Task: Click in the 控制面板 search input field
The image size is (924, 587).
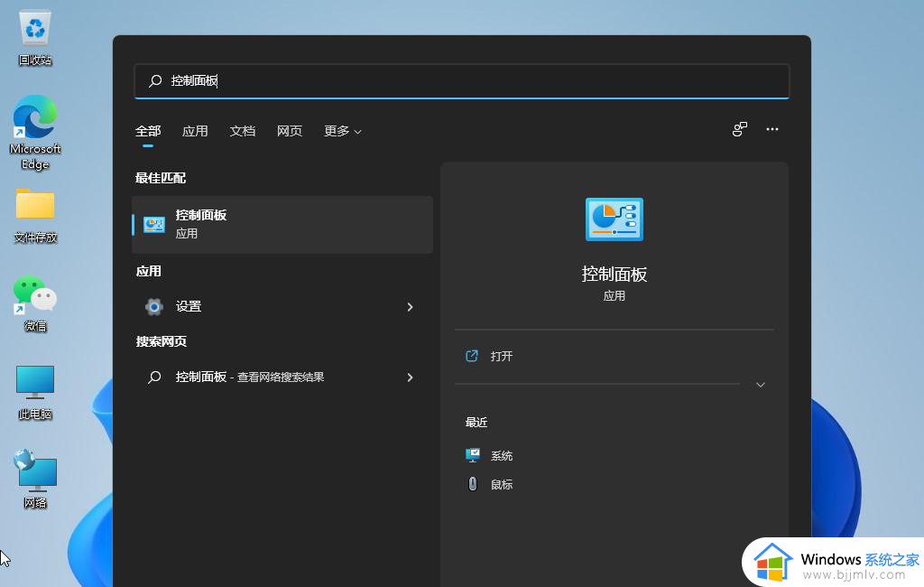Action: point(462,80)
